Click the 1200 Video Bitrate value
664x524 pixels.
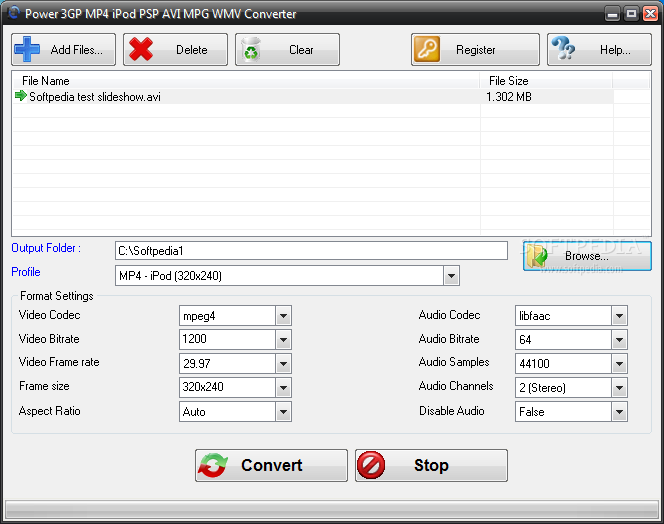coord(194,339)
